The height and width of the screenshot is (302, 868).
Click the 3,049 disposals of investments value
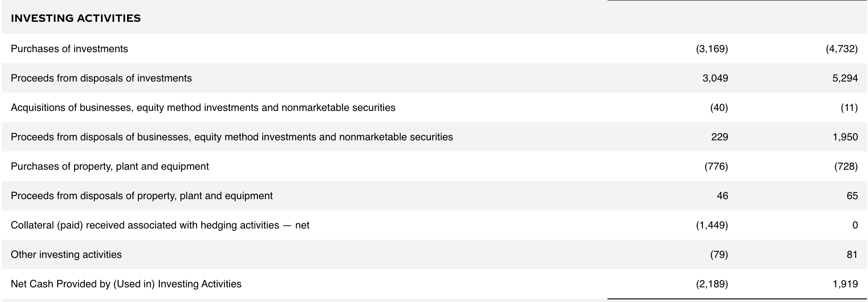(x=715, y=78)
